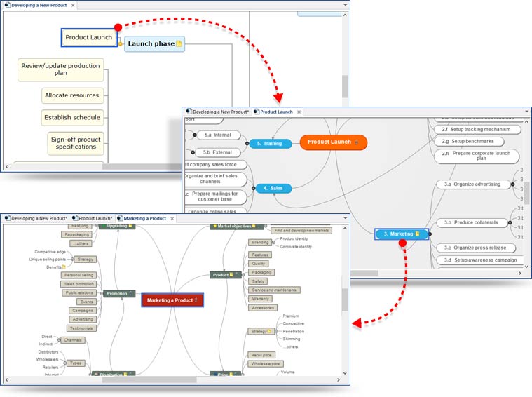
Task: Select Review/update production plan topic
Action: [x=61, y=69]
